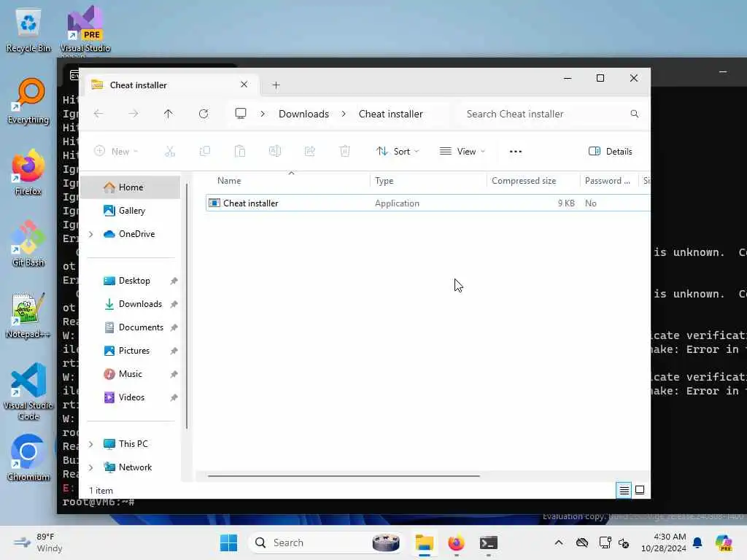Go forward with the right arrow button
The height and width of the screenshot is (560, 747).
[x=133, y=114]
